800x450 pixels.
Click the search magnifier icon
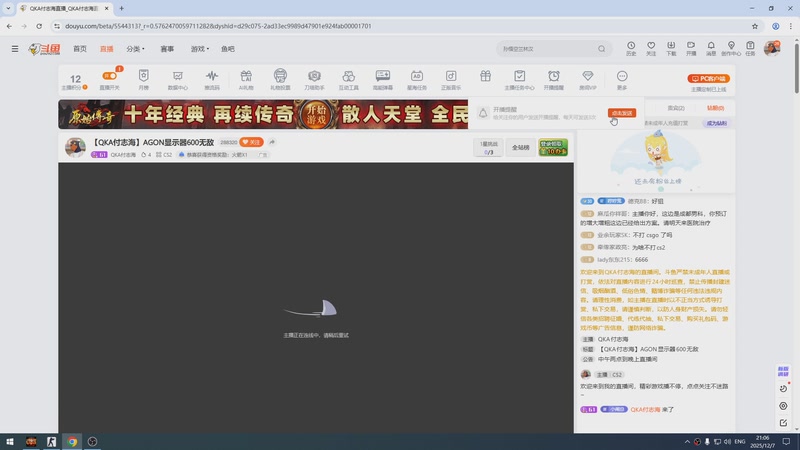point(602,49)
